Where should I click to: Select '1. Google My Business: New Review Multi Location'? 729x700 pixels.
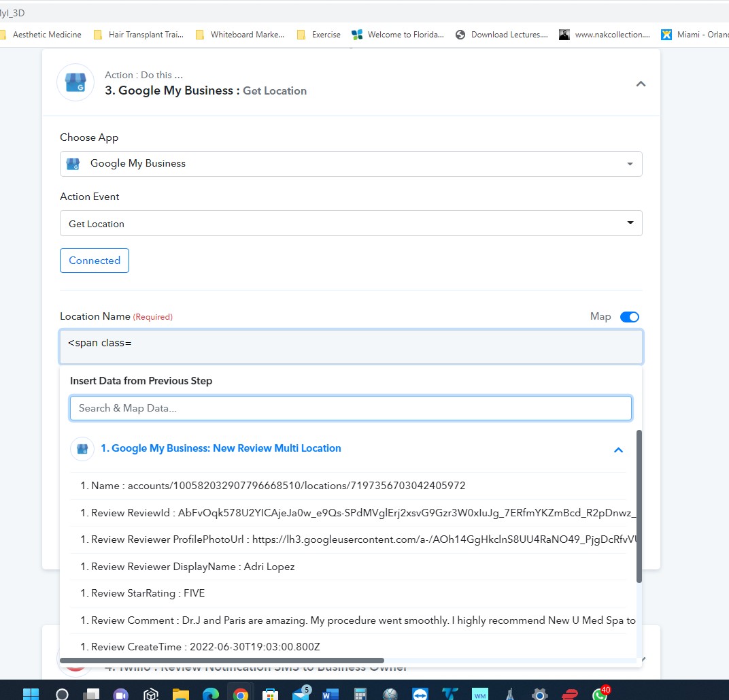pyautogui.click(x=221, y=448)
